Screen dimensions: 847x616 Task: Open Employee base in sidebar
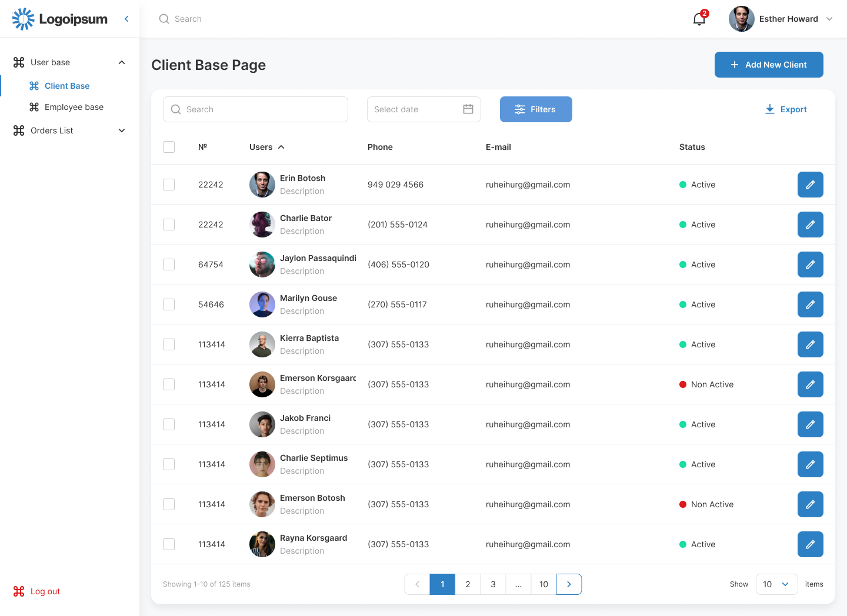[74, 107]
